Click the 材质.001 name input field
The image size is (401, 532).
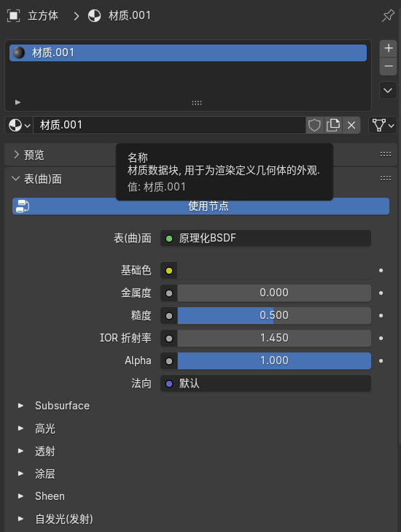pyautogui.click(x=169, y=126)
